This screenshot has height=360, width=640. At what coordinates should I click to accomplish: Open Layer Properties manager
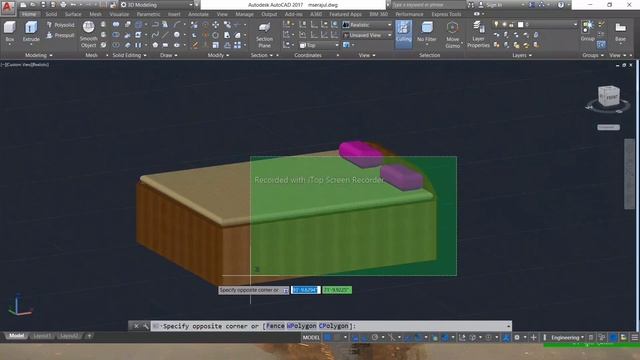coord(478,34)
